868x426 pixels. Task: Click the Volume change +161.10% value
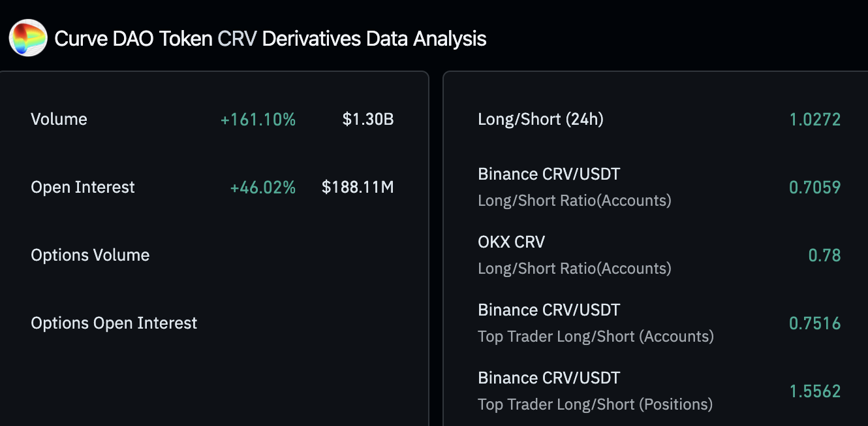click(258, 120)
